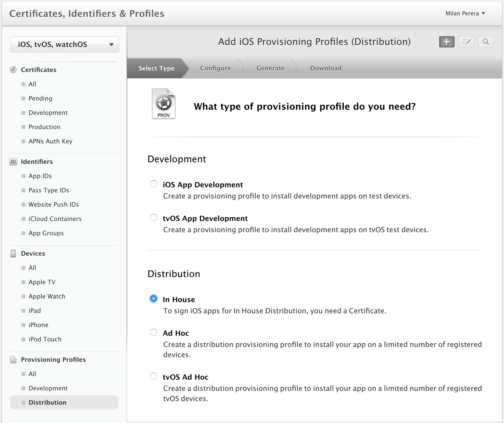Click the Devices tablet icon

tap(13, 253)
